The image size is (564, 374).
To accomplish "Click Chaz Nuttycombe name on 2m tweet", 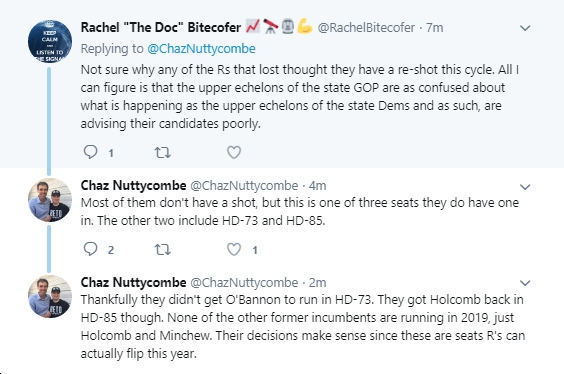I will [133, 282].
